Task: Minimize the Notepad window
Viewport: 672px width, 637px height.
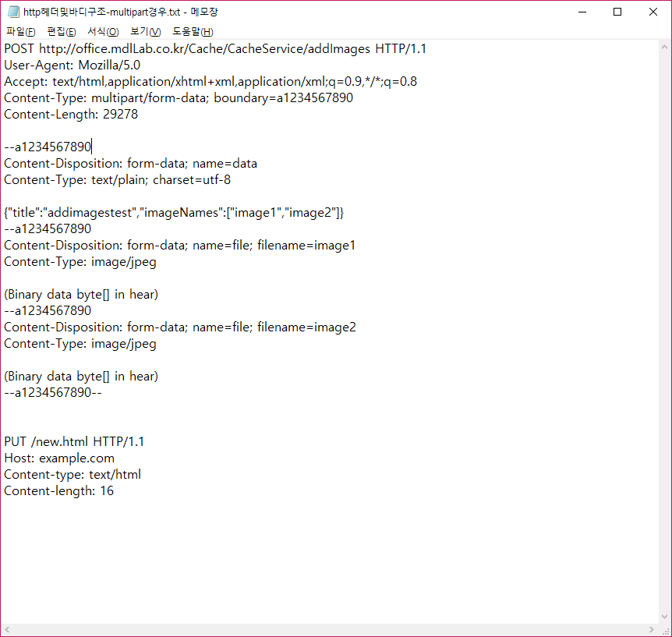Action: 582,12
